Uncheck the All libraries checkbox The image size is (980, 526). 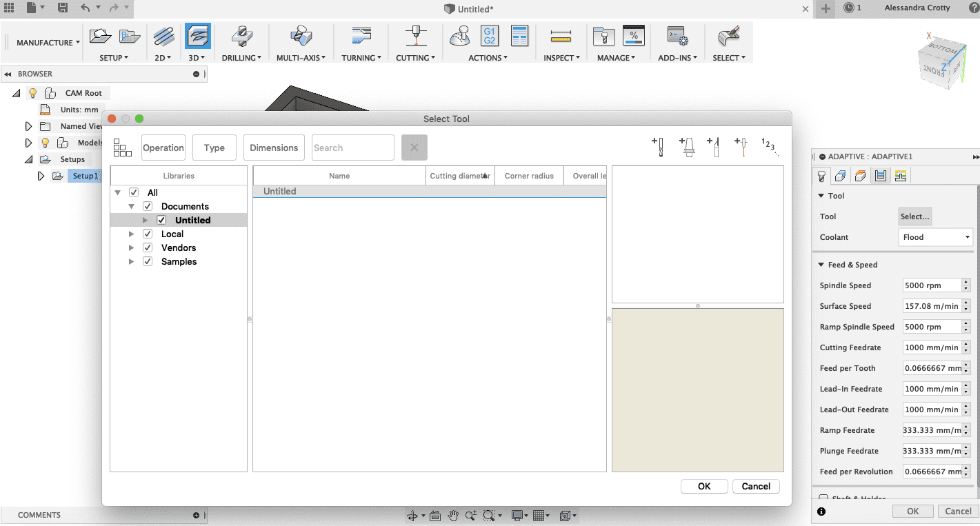click(x=134, y=192)
